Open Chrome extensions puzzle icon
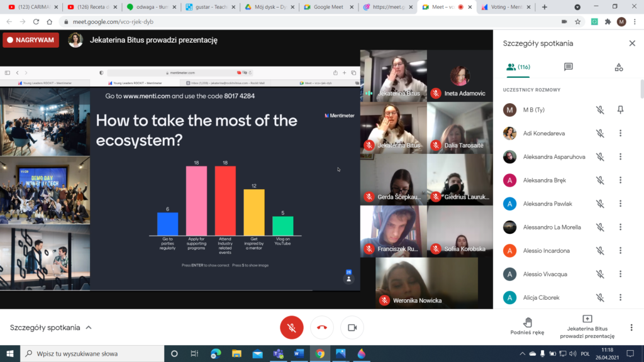Viewport: 644px width, 362px height. [608, 21]
